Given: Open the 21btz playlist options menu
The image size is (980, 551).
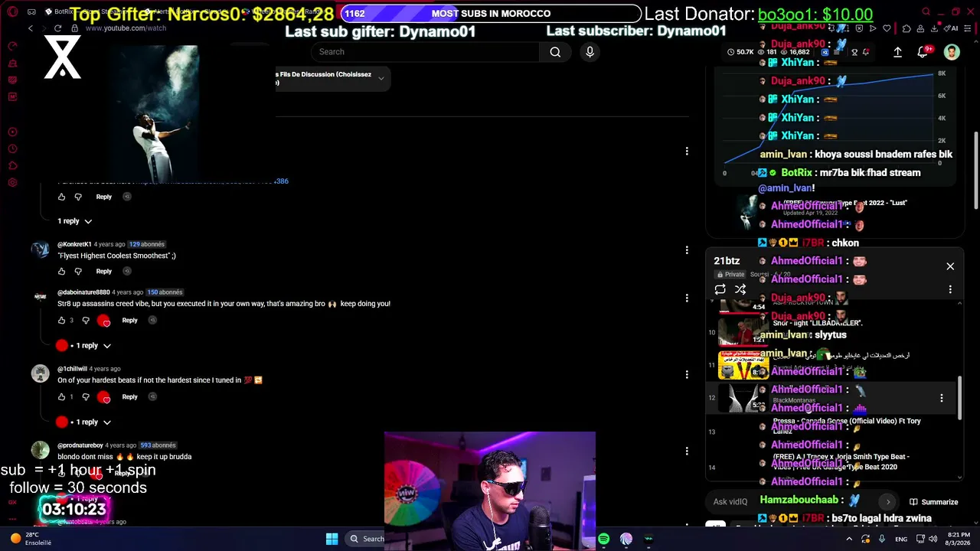Looking at the screenshot, I should pos(950,290).
